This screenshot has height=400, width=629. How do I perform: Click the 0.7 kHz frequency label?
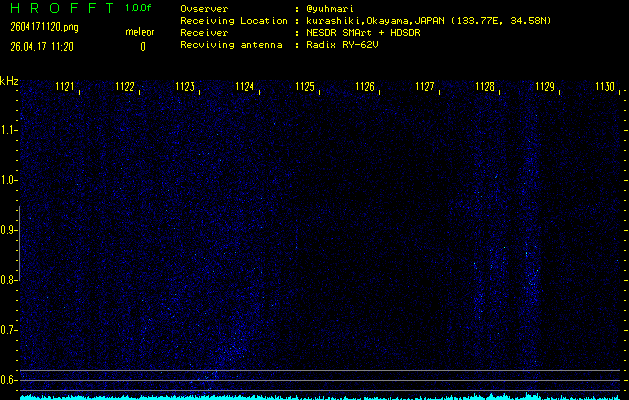[8, 331]
